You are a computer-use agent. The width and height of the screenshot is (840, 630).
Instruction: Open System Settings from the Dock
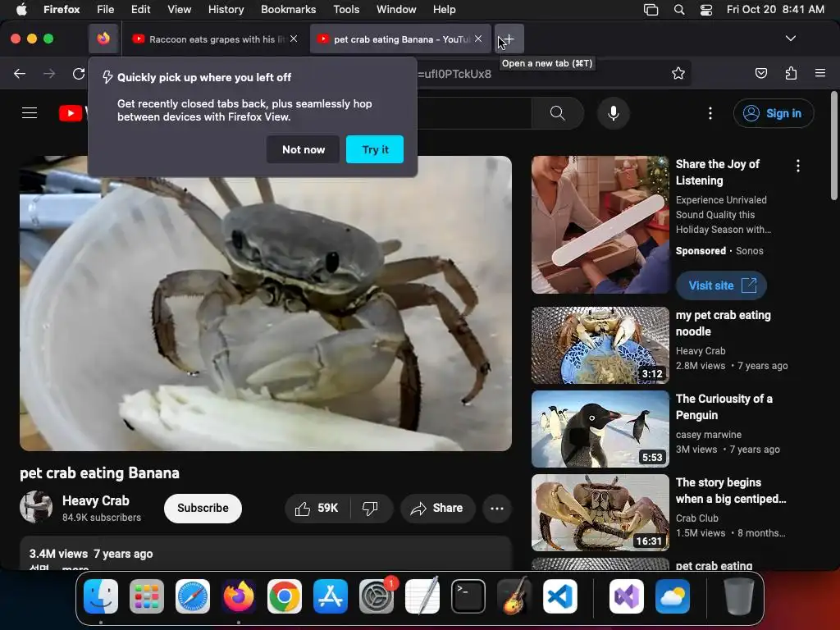tap(376, 596)
